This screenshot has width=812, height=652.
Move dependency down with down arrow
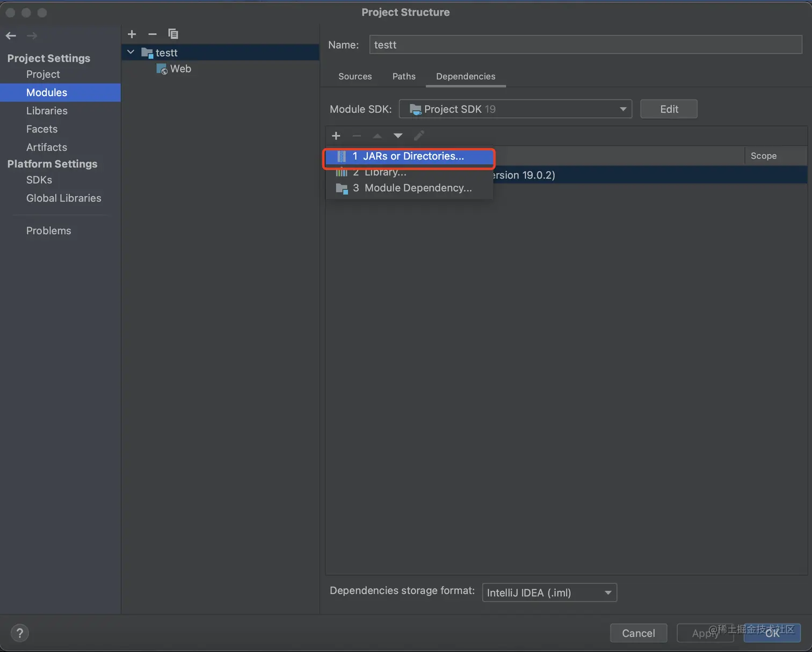[x=398, y=136]
